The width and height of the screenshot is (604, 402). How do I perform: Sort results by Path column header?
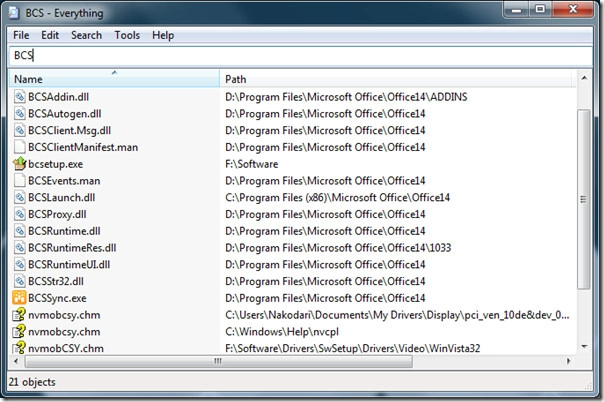pyautogui.click(x=398, y=79)
